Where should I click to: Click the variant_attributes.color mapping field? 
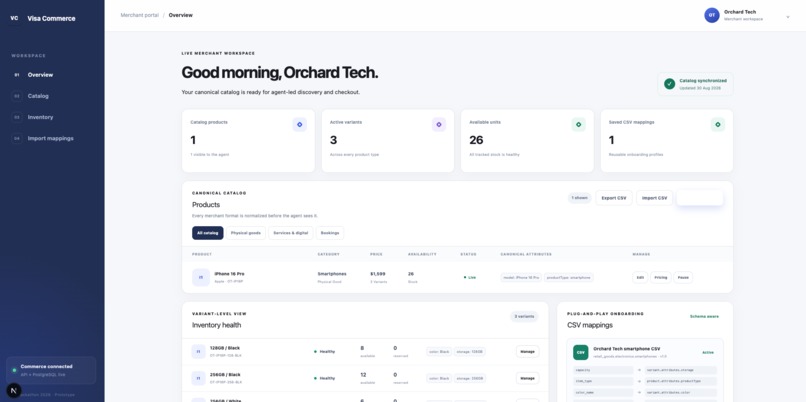coord(681,393)
